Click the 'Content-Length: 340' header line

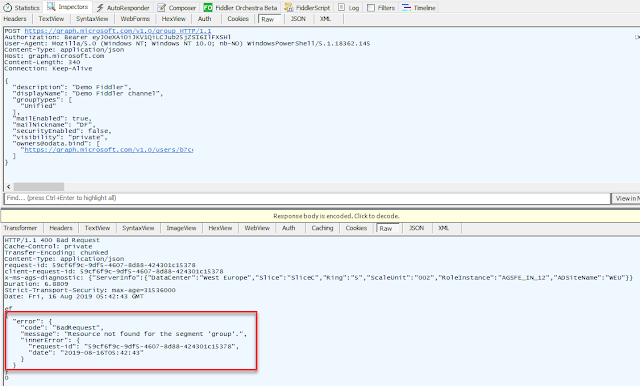42,62
